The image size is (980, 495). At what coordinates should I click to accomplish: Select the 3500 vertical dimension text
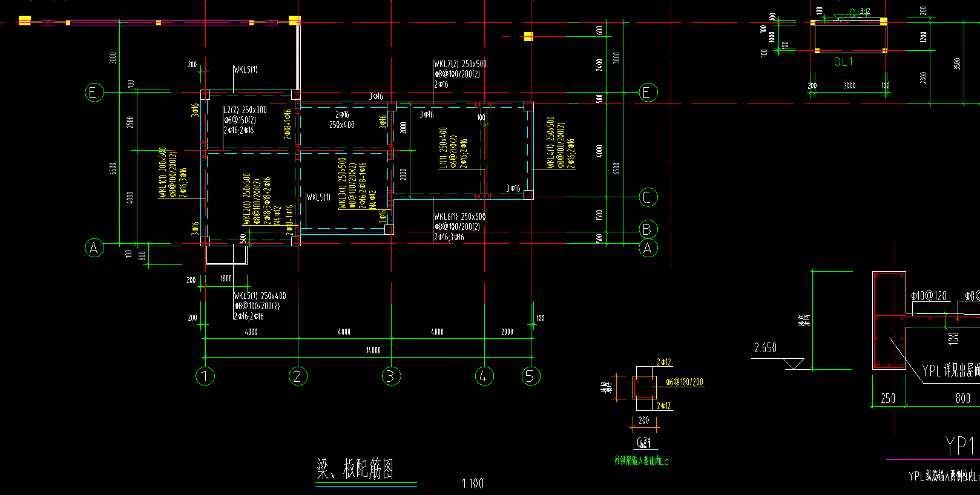pos(956,64)
